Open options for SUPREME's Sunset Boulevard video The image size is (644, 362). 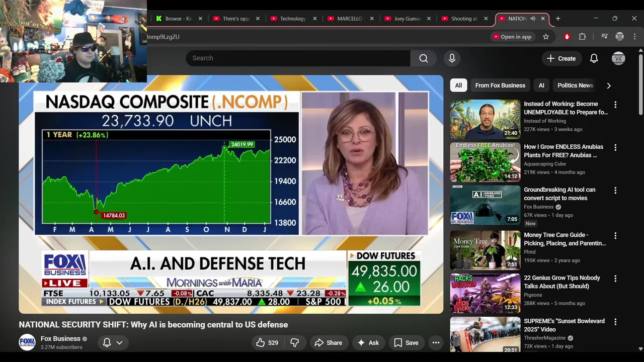click(615, 322)
